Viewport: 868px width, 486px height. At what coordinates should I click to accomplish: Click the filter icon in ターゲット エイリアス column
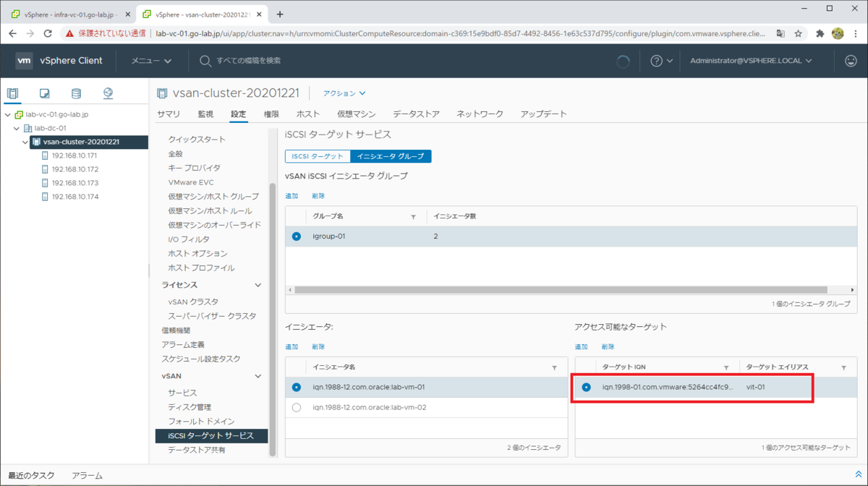click(x=843, y=367)
